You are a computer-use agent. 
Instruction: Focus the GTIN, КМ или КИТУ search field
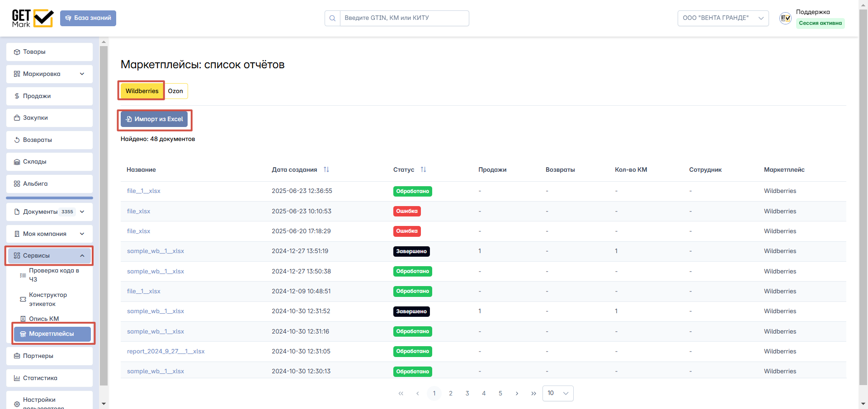404,18
